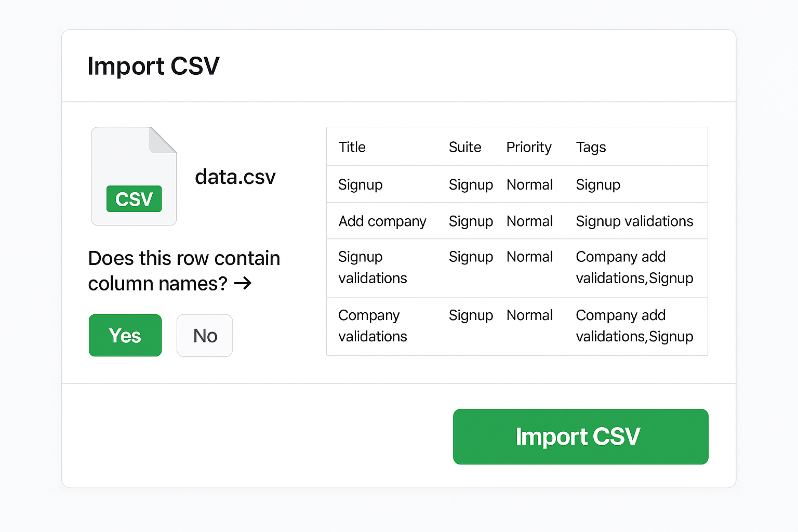Screen dimensions: 798x532
Task: Click the arrow next to column names question
Action: (244, 284)
